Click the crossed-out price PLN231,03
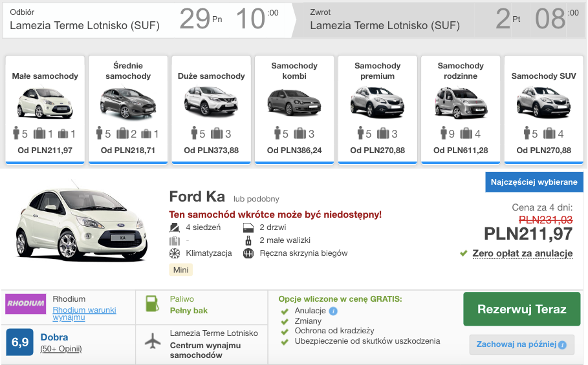 tap(545, 220)
